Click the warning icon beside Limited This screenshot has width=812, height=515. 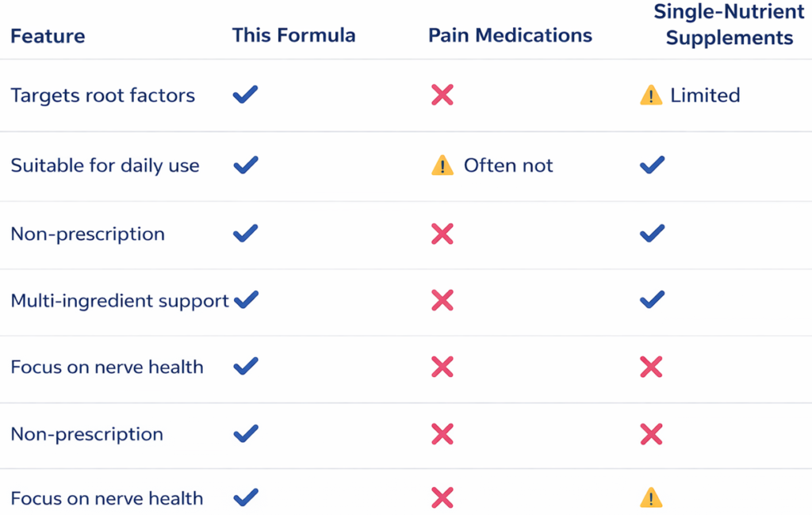pyautogui.click(x=650, y=96)
